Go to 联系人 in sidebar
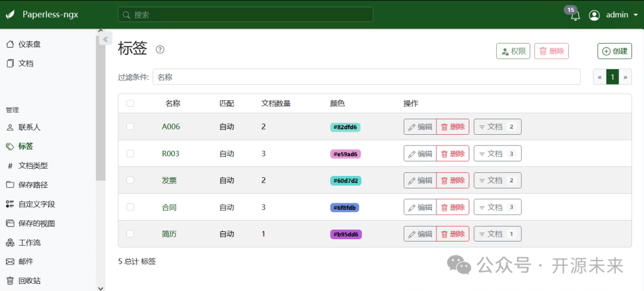Screen dimensions: 644x291 coord(24,127)
